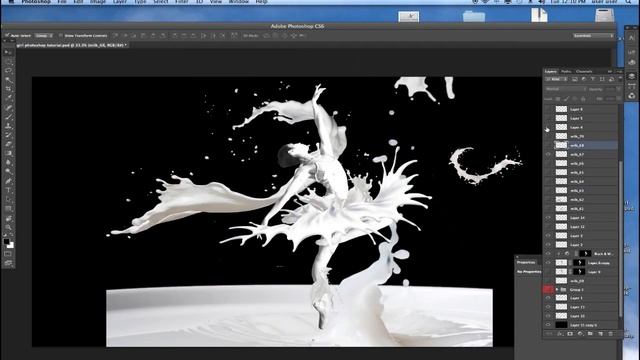Switch to the Paths tab
640x360 pixels.
(x=566, y=71)
